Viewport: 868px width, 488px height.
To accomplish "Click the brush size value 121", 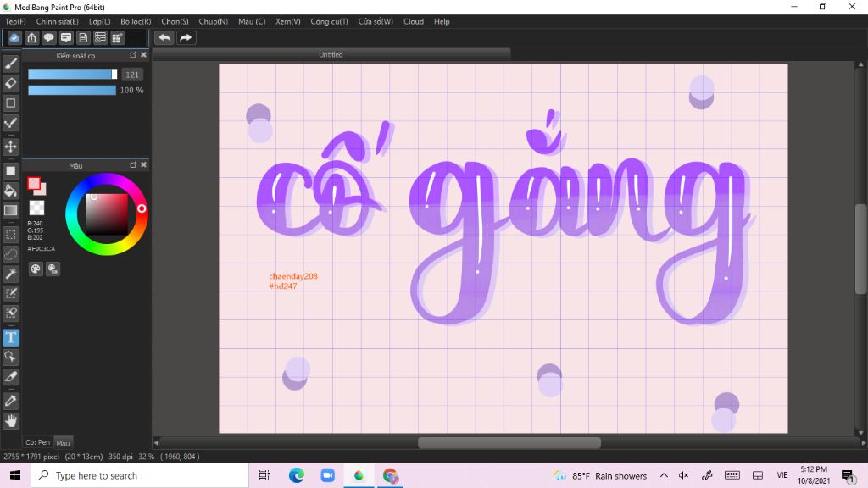I will pyautogui.click(x=131, y=75).
